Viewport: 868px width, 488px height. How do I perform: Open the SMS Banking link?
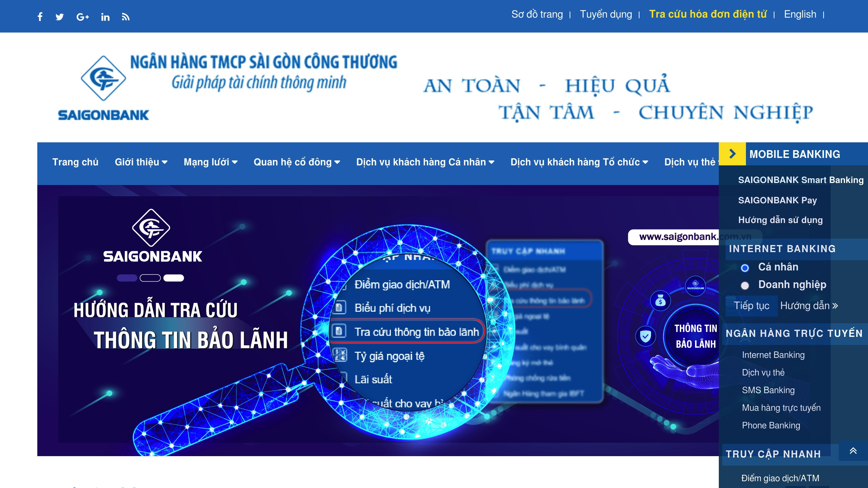[x=768, y=390]
